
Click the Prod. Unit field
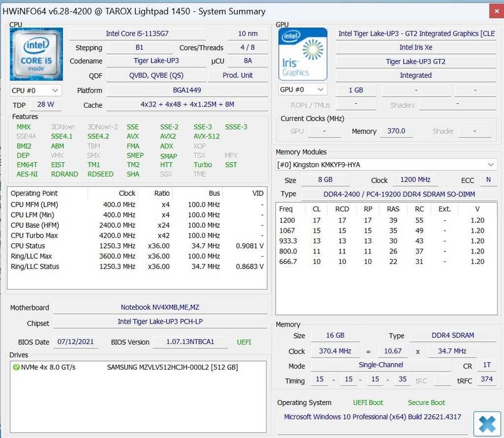pos(238,76)
